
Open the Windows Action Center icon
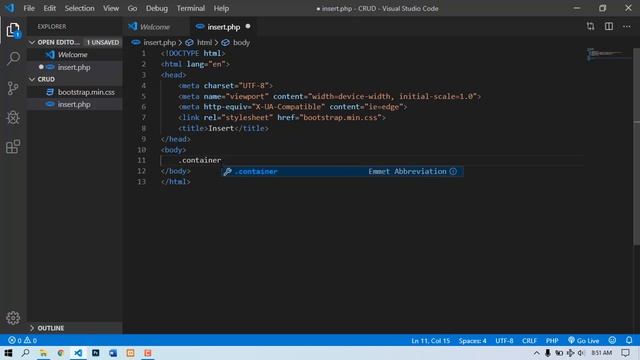[625, 353]
